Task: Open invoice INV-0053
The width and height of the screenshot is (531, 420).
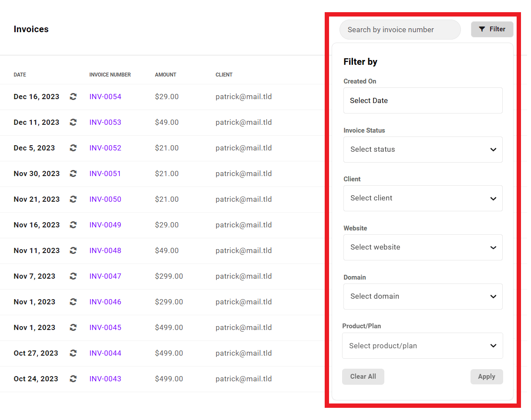Action: tap(105, 122)
